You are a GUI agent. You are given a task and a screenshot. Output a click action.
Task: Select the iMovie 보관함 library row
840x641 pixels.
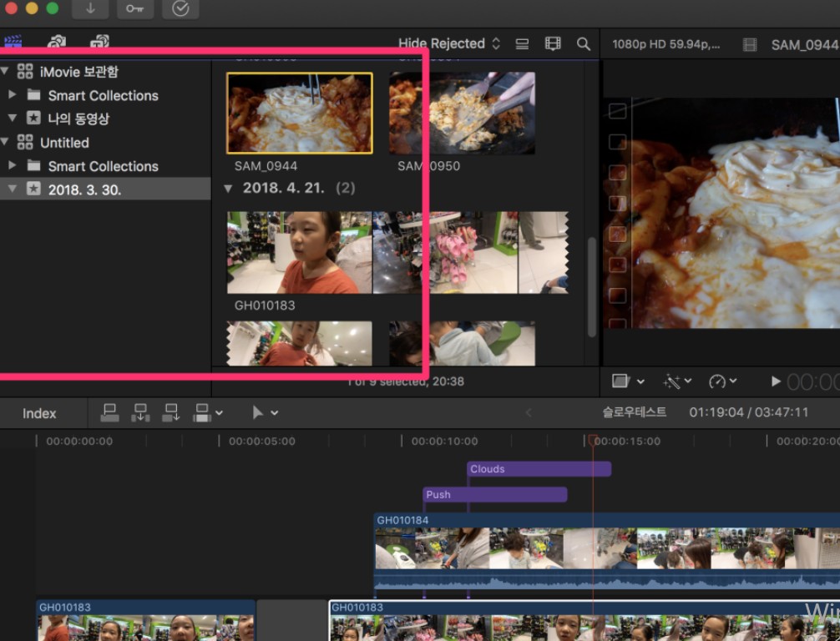pos(105,71)
